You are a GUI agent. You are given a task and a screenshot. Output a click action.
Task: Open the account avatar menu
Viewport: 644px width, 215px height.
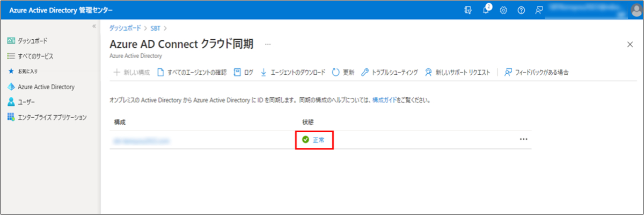click(635, 11)
